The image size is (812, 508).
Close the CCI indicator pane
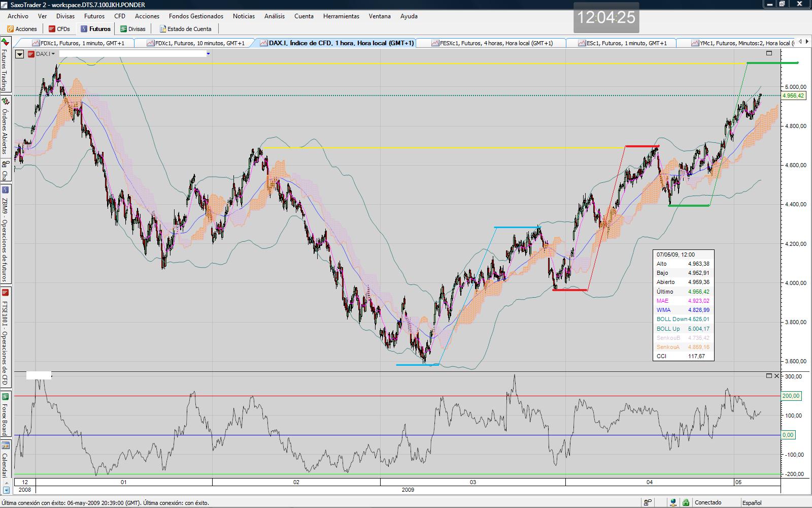(x=776, y=376)
